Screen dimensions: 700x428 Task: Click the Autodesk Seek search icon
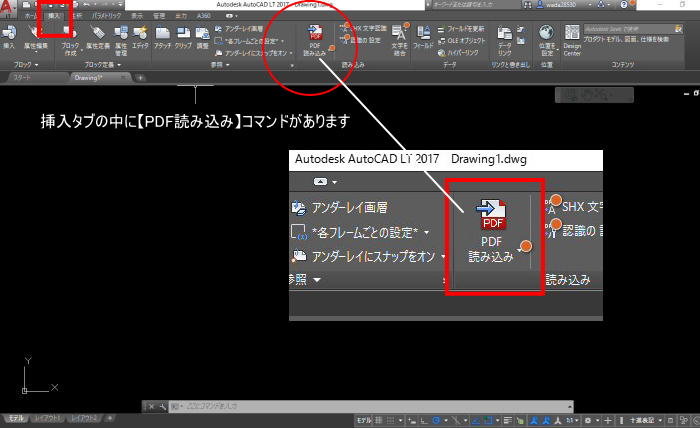pos(679,29)
